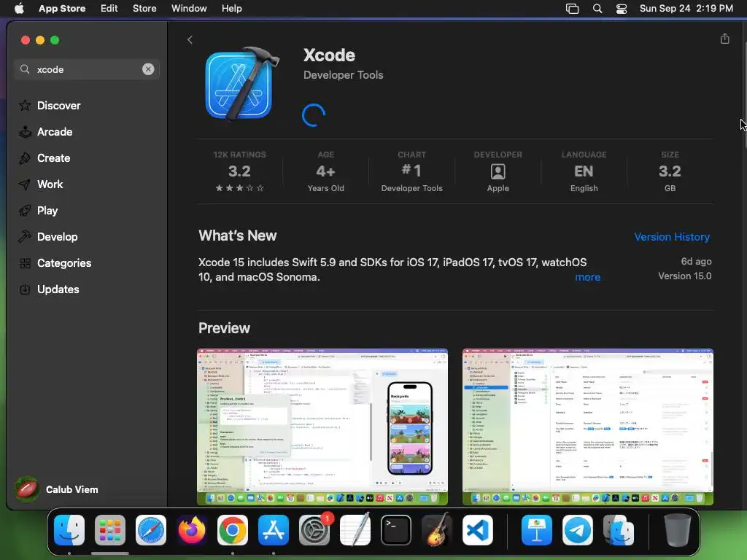Click the #1 Developer Tools chart
Image resolution: width=747 pixels, height=560 pixels.
(411, 171)
